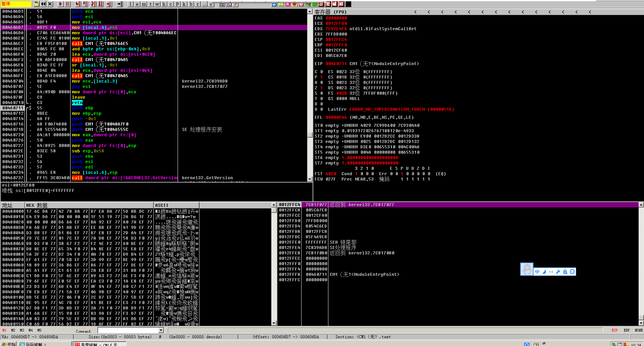Click the HEX 数据 column header
Image resolution: width=644 pixels, height=346 pixels.
click(x=89, y=205)
